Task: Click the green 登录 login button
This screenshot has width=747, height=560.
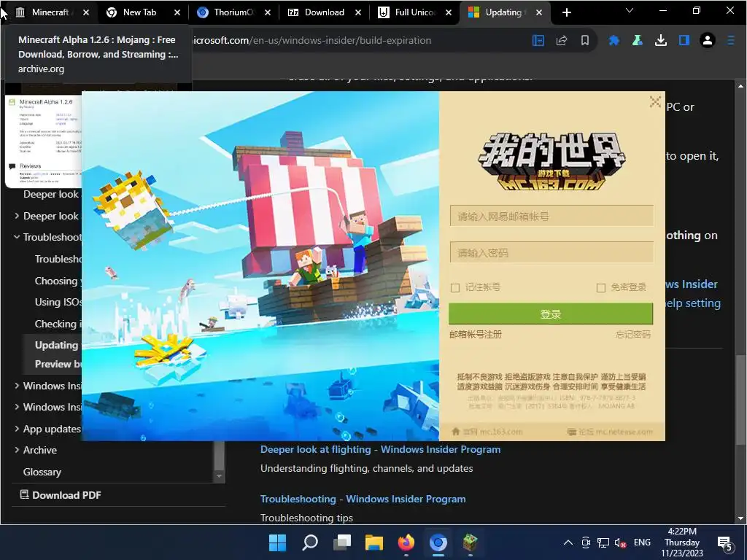Action: [x=551, y=314]
